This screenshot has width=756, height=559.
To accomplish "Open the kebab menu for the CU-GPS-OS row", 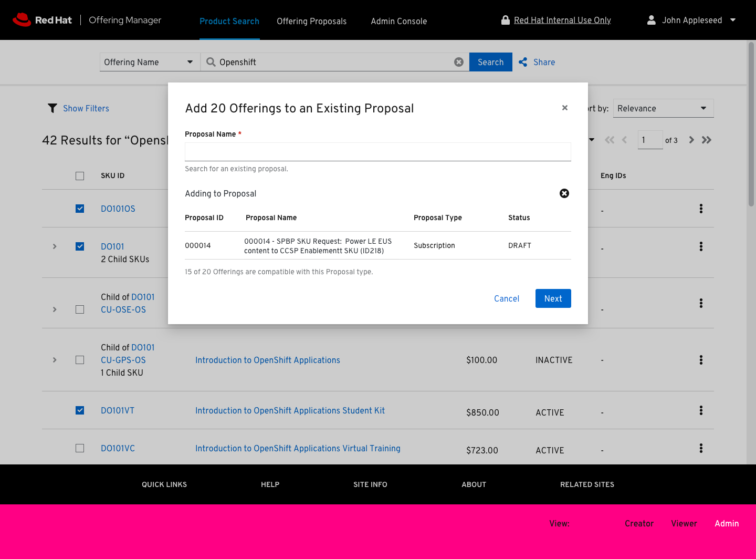I will [x=701, y=360].
